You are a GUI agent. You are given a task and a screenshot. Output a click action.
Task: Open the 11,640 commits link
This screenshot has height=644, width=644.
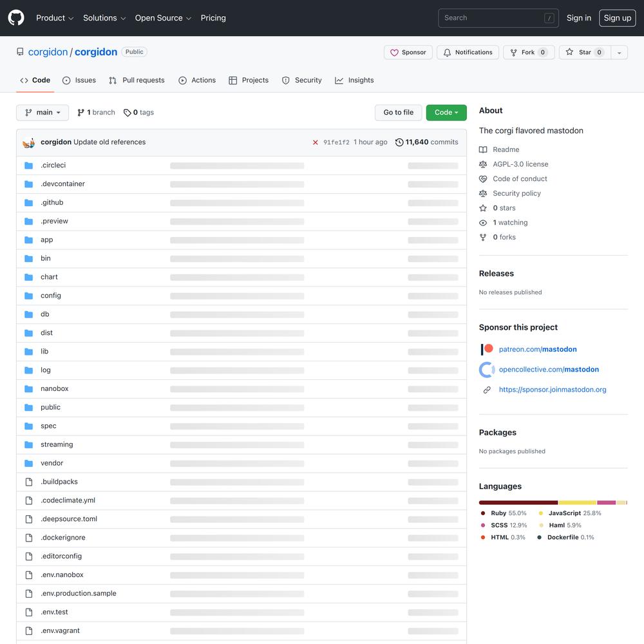(427, 142)
